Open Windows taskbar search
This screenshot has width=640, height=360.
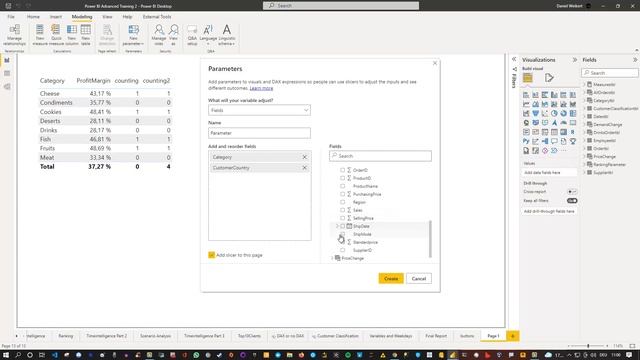(18, 355)
